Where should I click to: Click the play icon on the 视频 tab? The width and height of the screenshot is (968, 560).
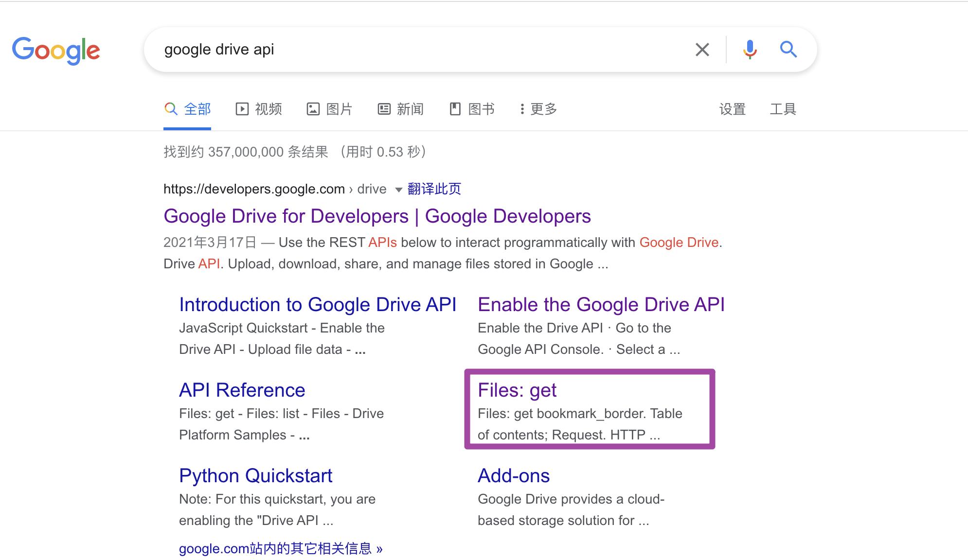[x=242, y=109]
